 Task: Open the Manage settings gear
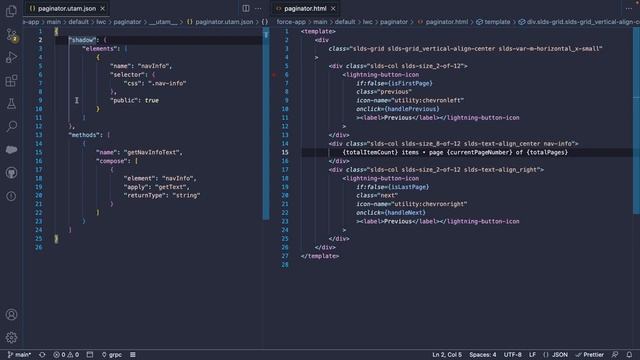click(11, 338)
